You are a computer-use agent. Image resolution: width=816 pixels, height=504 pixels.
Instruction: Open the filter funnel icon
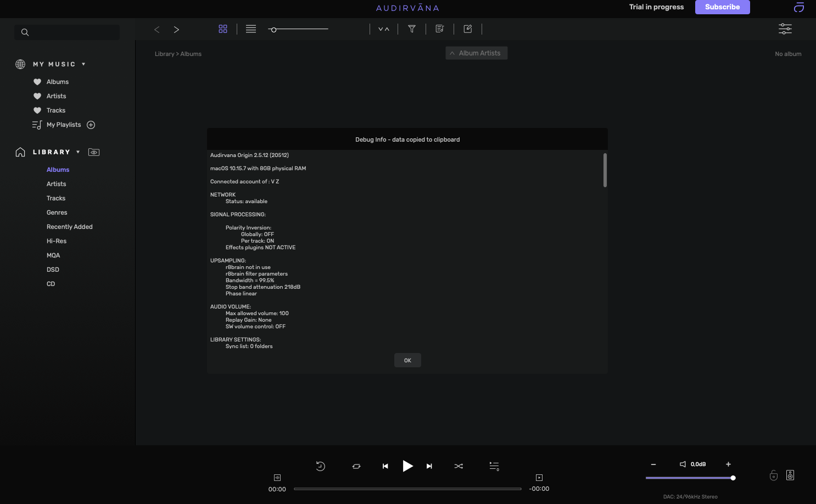pos(412,29)
